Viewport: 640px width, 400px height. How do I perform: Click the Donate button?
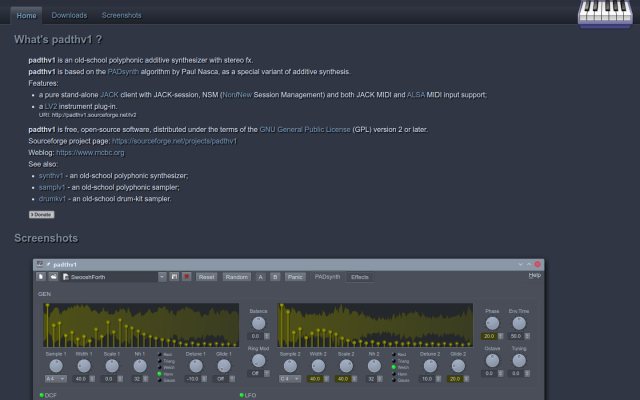(41, 214)
